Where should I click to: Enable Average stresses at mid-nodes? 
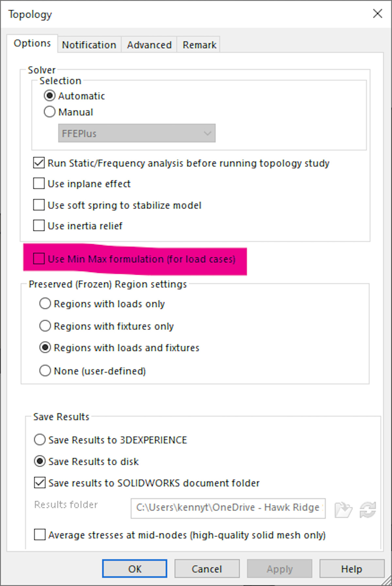point(39,535)
